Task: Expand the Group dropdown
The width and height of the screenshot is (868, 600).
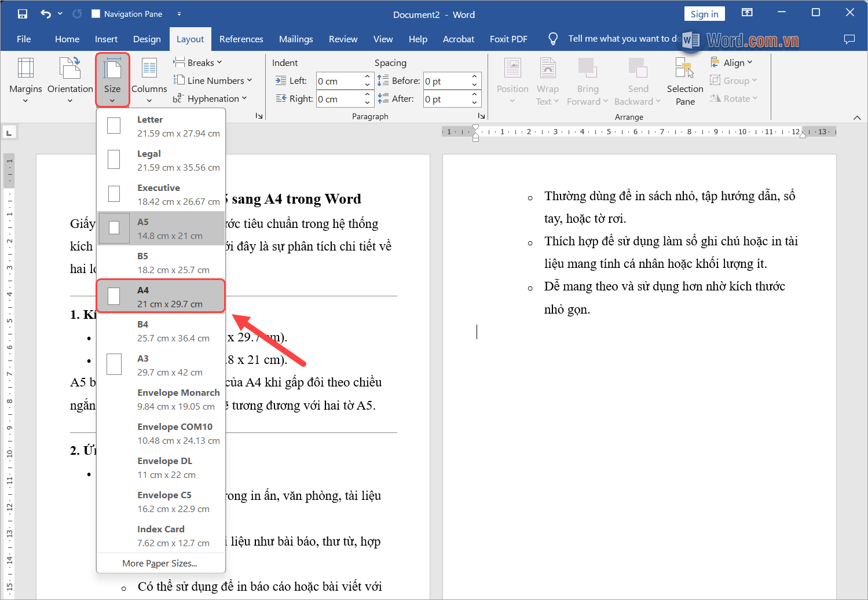Action: [734, 80]
